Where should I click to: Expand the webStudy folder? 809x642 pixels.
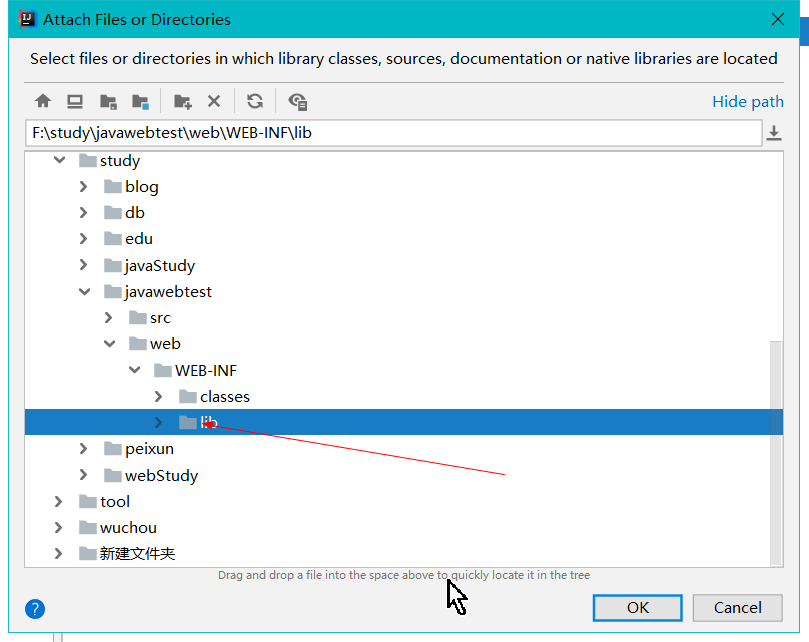tap(84, 475)
